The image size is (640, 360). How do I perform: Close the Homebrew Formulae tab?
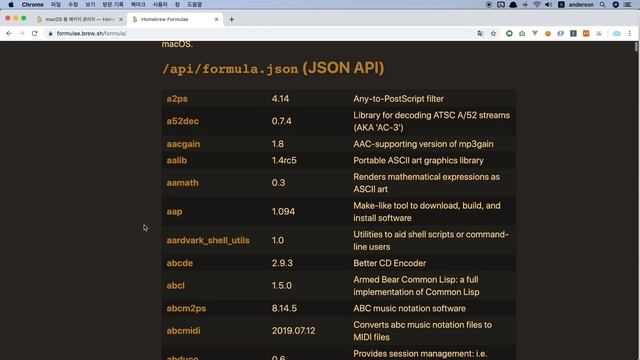pyautogui.click(x=216, y=19)
